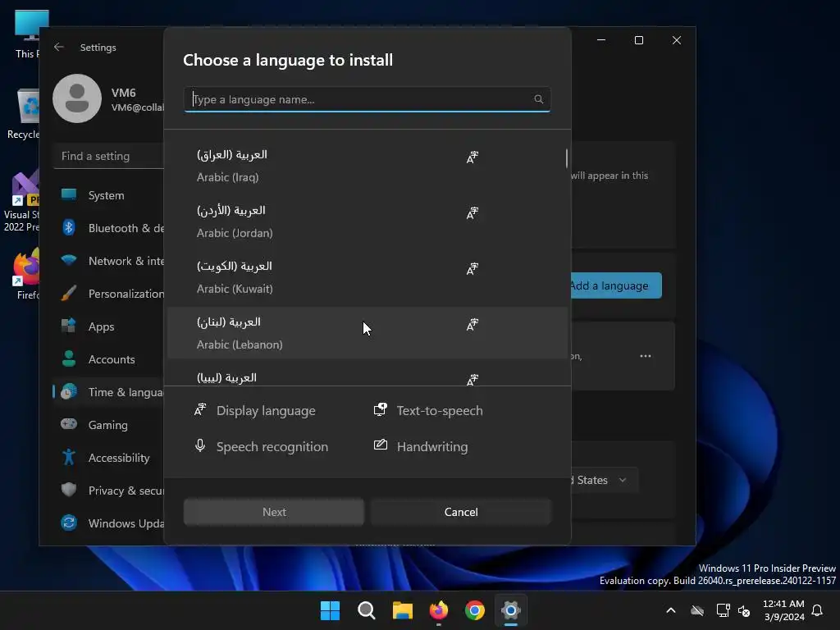Click display language icon for Arabic (Kuwait)
Screen dimensions: 840x630
click(x=472, y=269)
